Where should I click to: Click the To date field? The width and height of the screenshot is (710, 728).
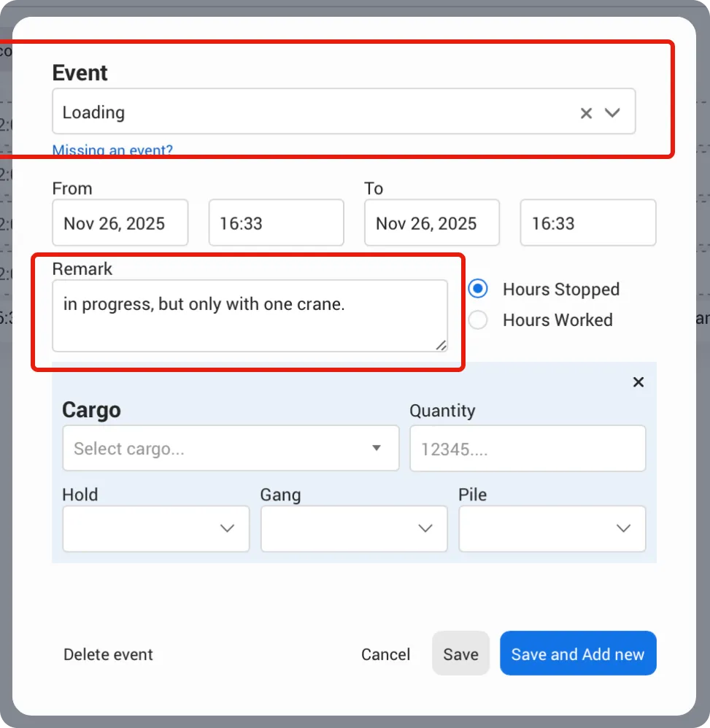coord(432,223)
